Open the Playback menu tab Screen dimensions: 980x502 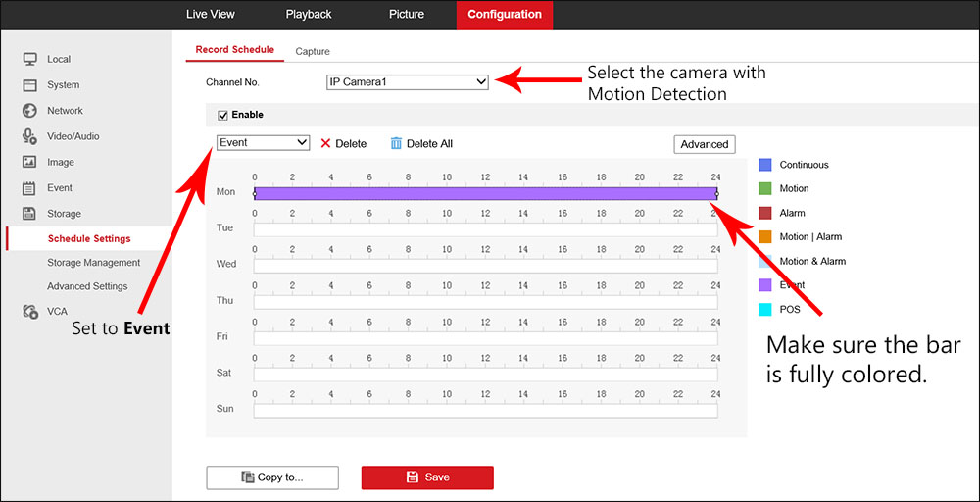[x=309, y=15]
